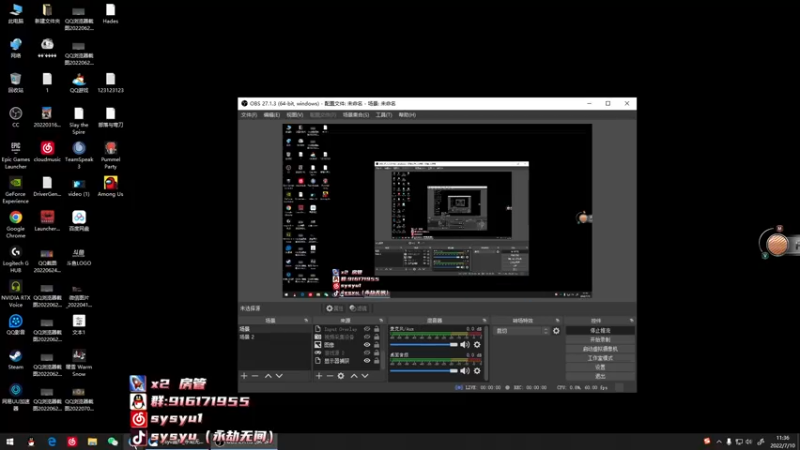
Task: Click 退出 exit button in Controls
Action: coord(600,377)
